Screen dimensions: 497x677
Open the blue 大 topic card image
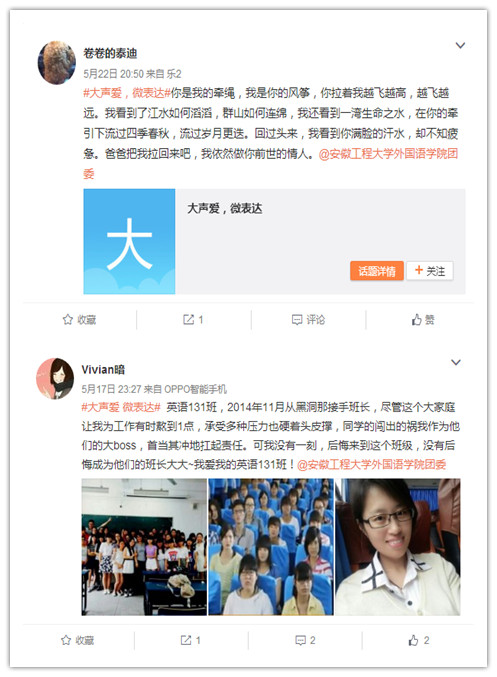click(129, 241)
